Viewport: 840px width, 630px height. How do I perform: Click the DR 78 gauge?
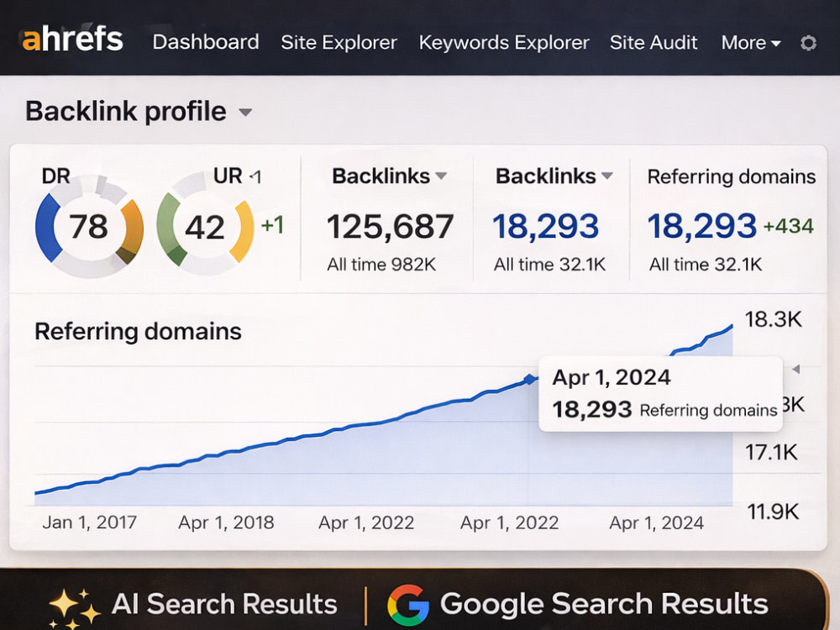coord(89,226)
